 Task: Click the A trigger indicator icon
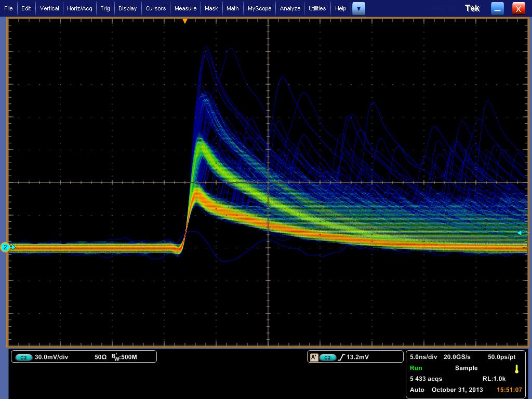[x=314, y=357]
